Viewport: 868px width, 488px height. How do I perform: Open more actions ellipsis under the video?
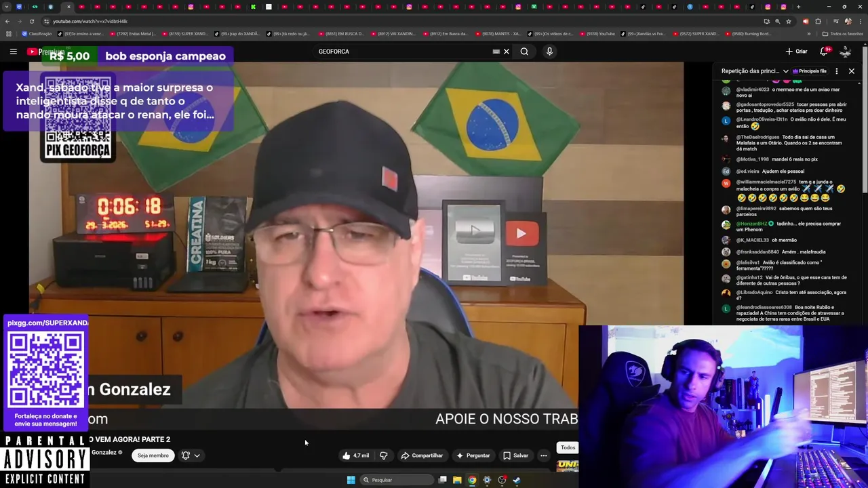pyautogui.click(x=544, y=455)
